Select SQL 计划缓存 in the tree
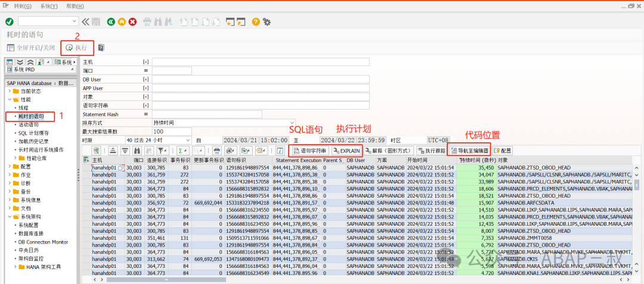This screenshot has height=284, width=644. coord(33,133)
